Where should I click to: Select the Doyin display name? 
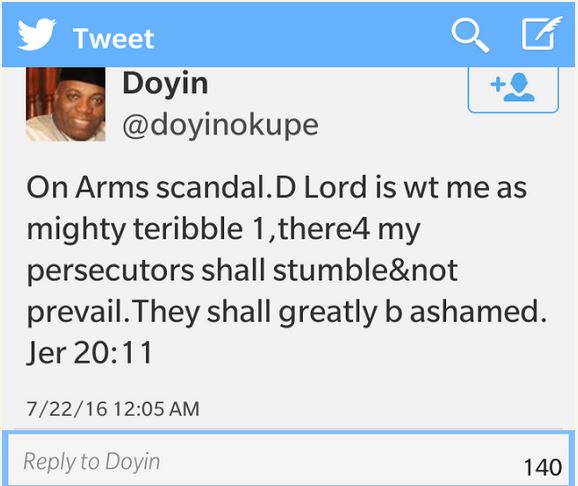[165, 84]
